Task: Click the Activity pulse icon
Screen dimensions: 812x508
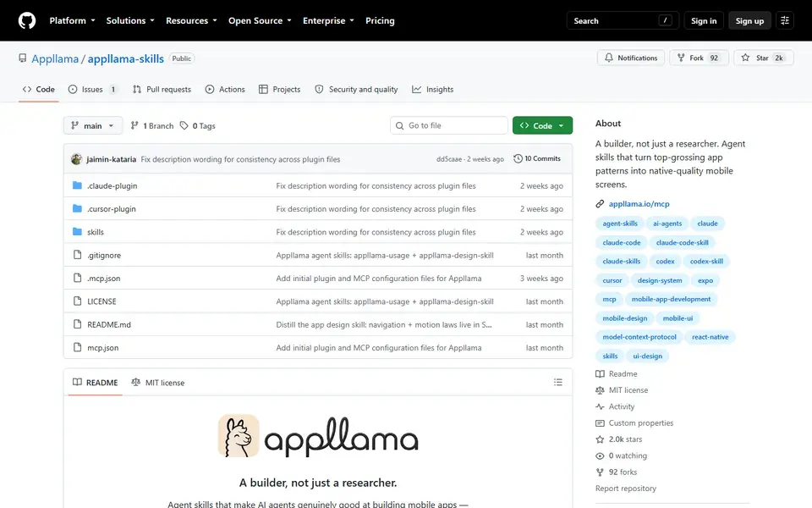Action: (x=600, y=406)
